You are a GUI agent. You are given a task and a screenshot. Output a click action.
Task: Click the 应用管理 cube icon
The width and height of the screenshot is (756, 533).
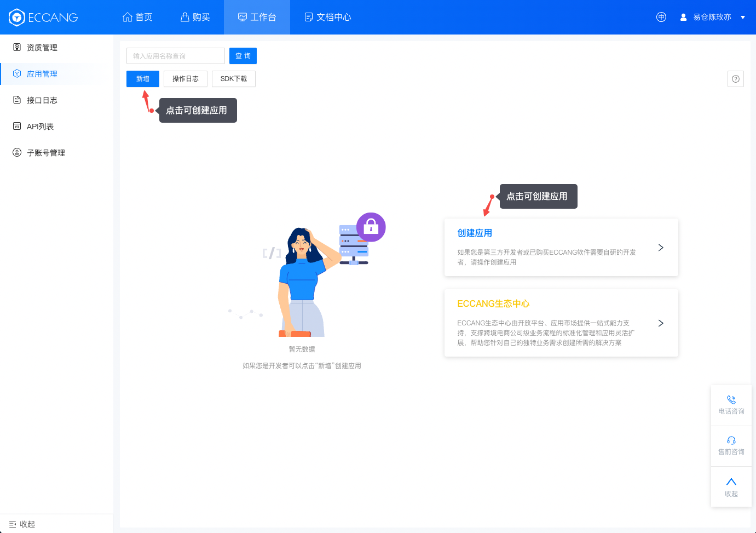pyautogui.click(x=17, y=73)
